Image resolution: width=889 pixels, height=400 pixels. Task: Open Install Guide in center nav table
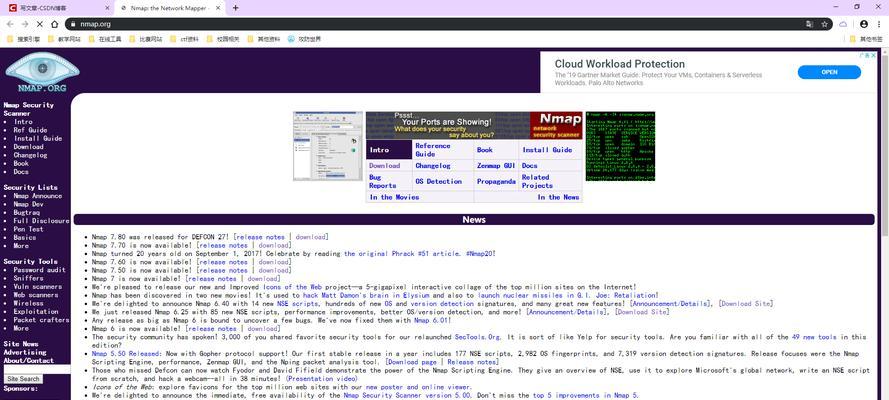[547, 150]
